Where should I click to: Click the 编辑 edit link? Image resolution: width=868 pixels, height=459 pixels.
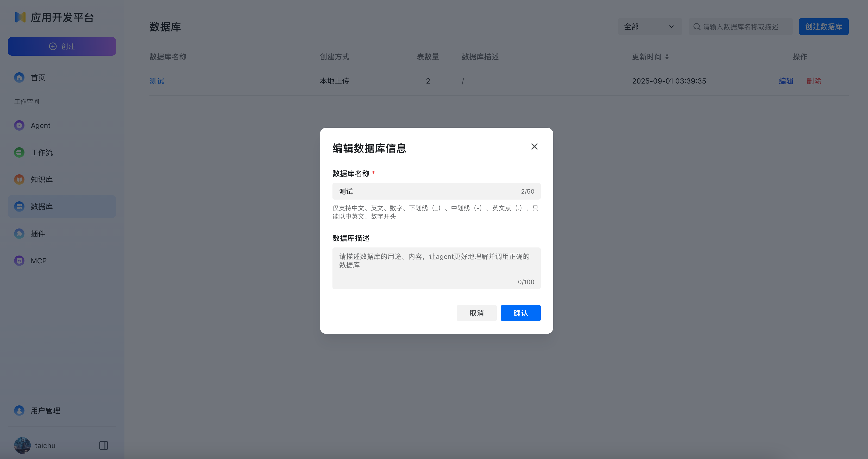(786, 81)
